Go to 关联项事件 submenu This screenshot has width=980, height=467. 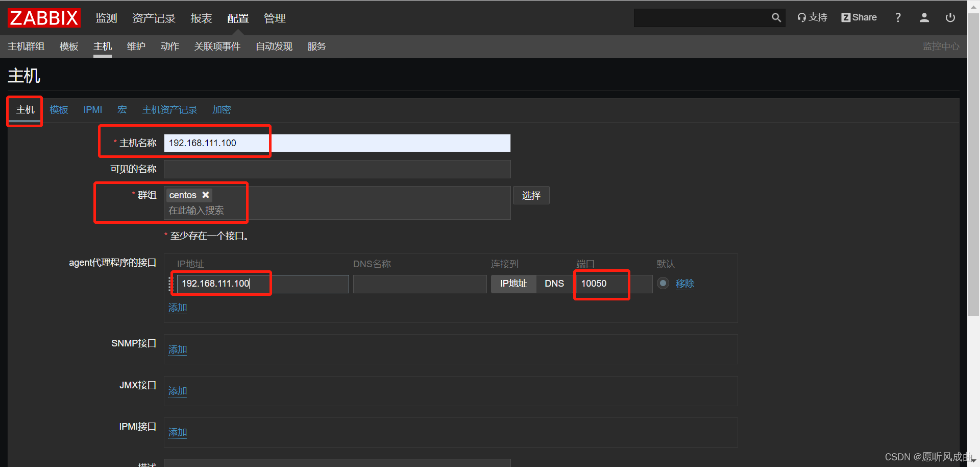pos(217,46)
